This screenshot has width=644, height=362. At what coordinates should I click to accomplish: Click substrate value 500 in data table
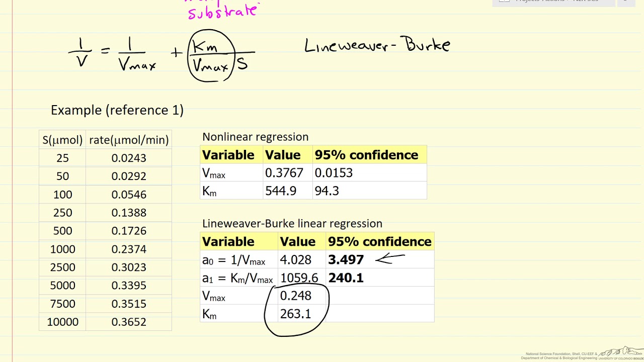coord(62,231)
